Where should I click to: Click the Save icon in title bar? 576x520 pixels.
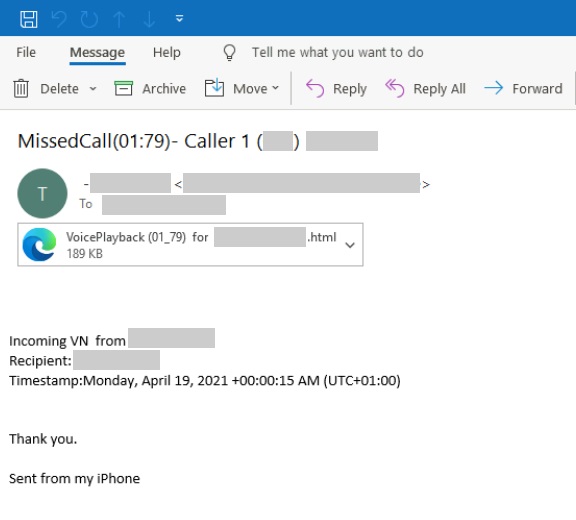[x=29, y=19]
